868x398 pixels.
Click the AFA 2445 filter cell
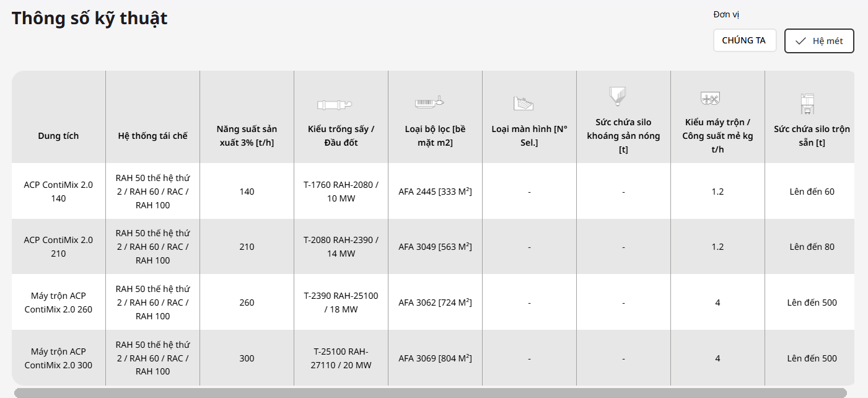[x=435, y=192]
